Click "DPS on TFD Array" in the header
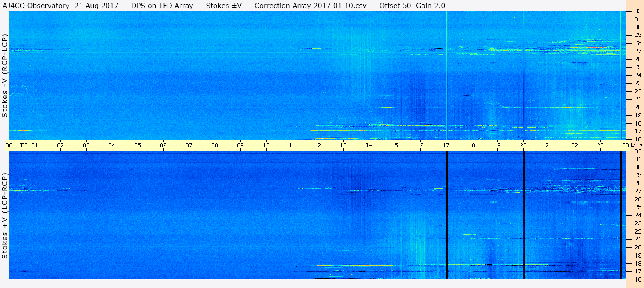This screenshot has width=644, height=288. pos(162,6)
